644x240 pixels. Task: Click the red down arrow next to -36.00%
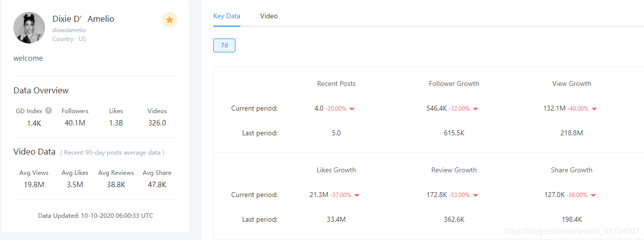point(593,195)
